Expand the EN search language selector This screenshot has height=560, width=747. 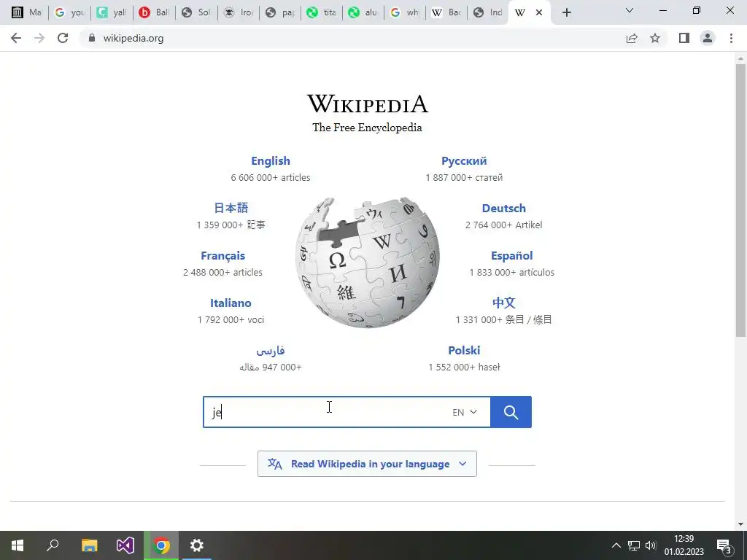[465, 412]
